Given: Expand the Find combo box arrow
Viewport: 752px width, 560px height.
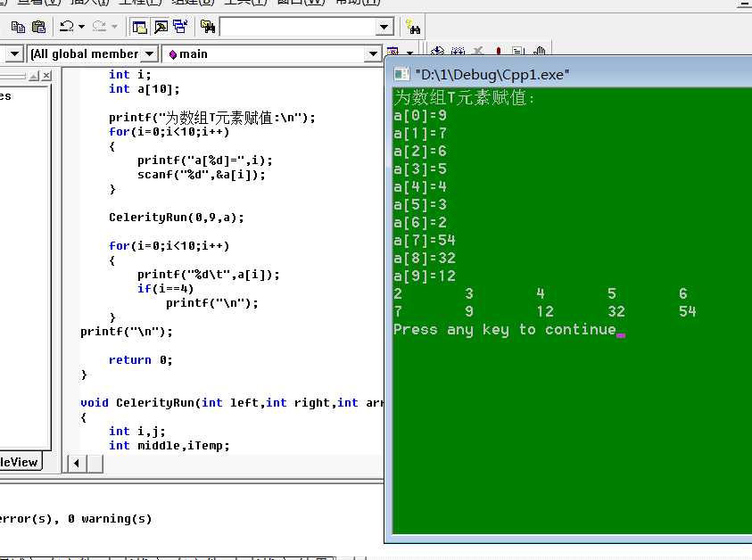Looking at the screenshot, I should point(384,28).
